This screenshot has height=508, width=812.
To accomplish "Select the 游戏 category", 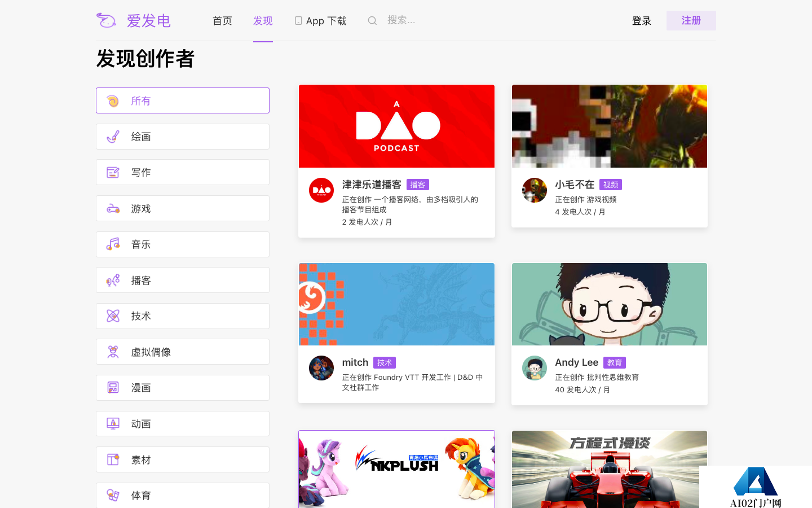I will pos(183,208).
